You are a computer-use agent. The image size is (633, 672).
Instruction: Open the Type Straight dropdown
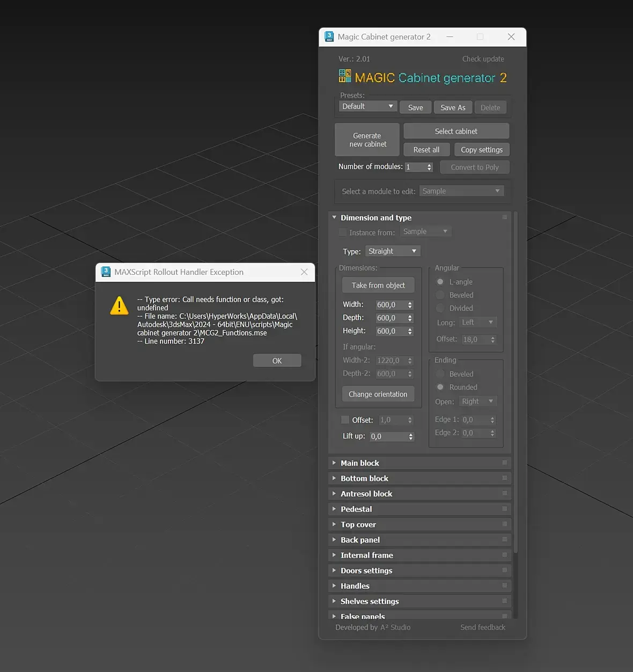(x=393, y=251)
